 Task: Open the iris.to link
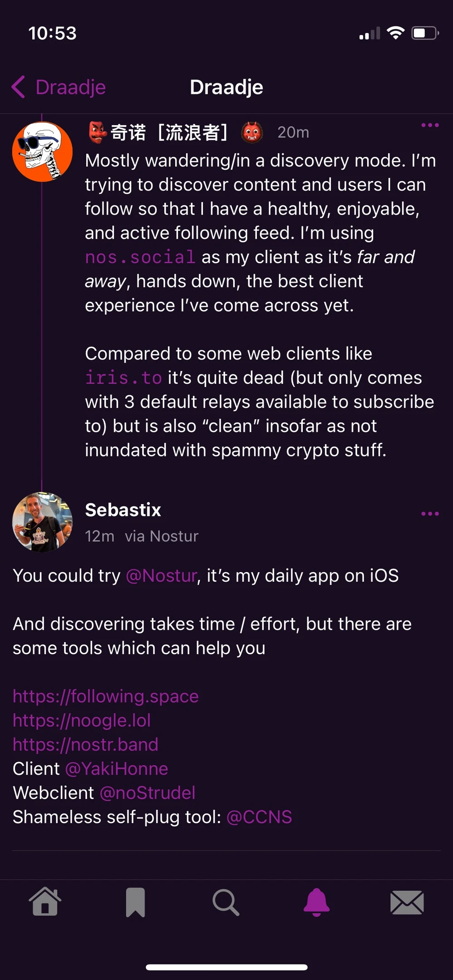pos(123,378)
